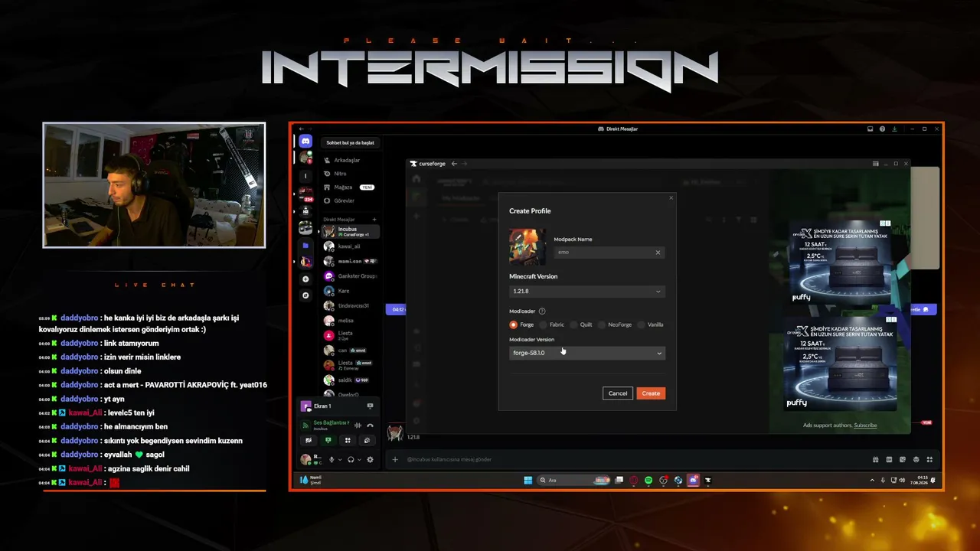Close the Create Profile dialog
The image size is (980, 551).
(671, 197)
